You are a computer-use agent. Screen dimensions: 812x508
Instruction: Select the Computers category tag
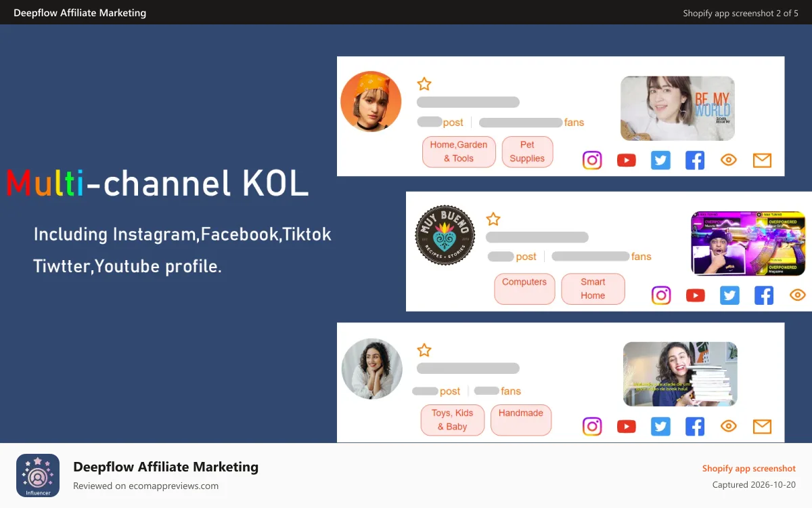524,289
